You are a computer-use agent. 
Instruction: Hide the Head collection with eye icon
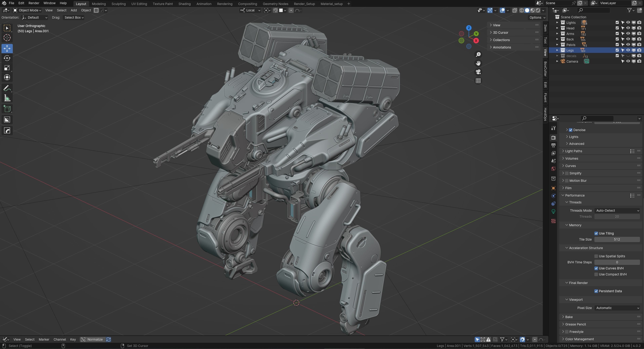tap(628, 28)
